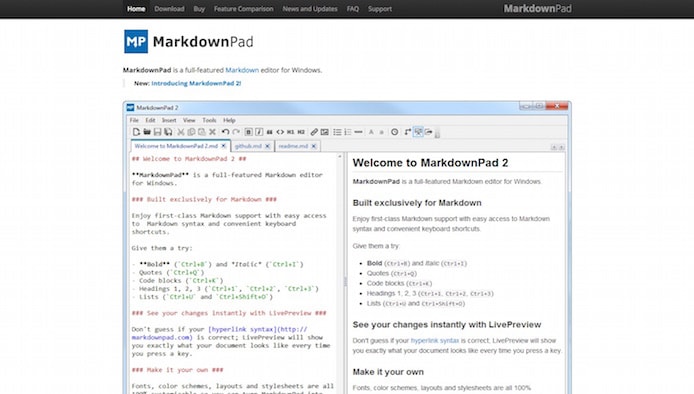
Task: Click the editor pane scrollbar up arrow
Action: point(340,156)
